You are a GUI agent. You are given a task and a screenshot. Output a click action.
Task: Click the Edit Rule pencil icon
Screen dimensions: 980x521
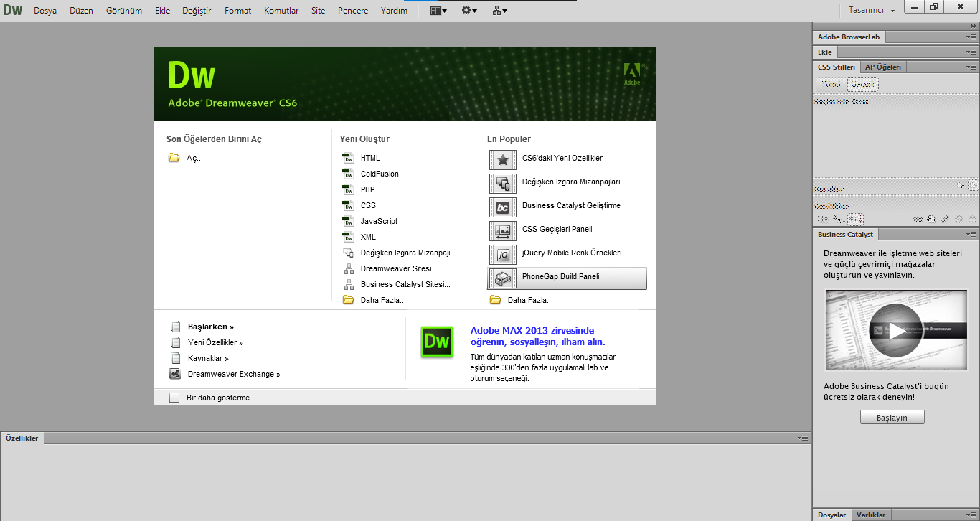point(945,219)
